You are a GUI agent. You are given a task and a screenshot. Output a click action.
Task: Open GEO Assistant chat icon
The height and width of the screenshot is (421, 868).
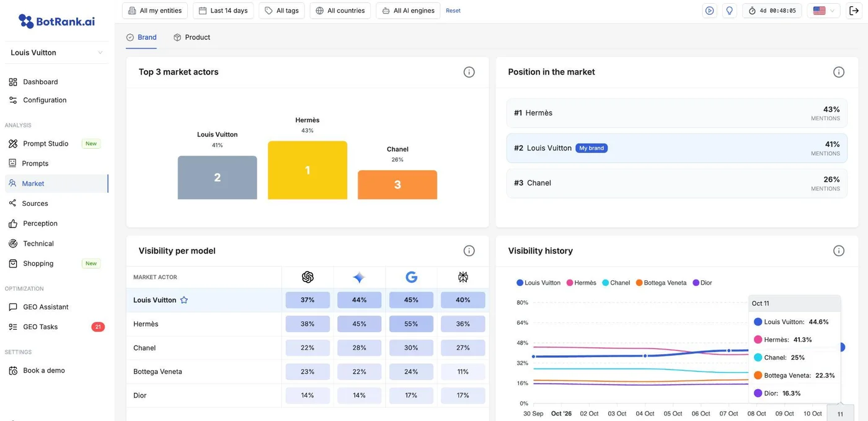(12, 307)
